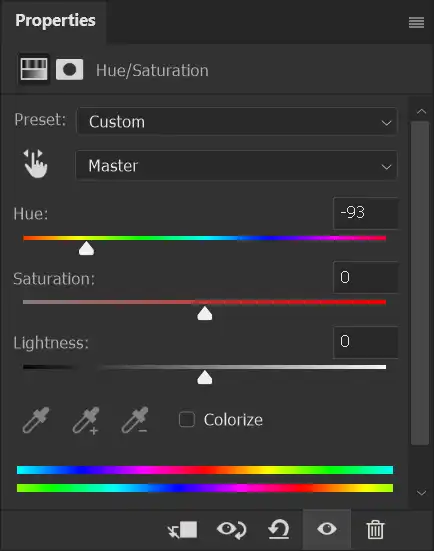The width and height of the screenshot is (434, 551).
Task: Click the Hue slider handle
Action: coord(86,248)
